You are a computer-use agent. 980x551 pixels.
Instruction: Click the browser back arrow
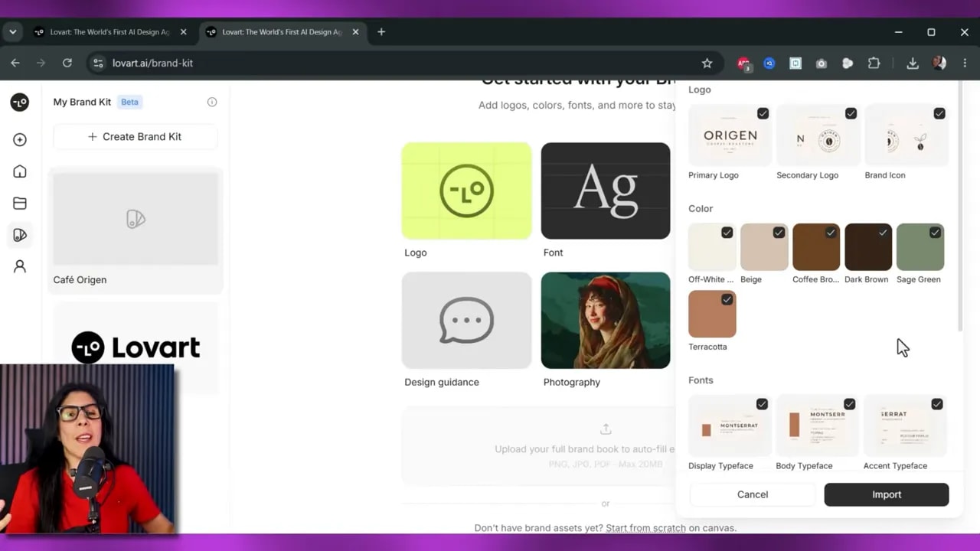pos(15,64)
